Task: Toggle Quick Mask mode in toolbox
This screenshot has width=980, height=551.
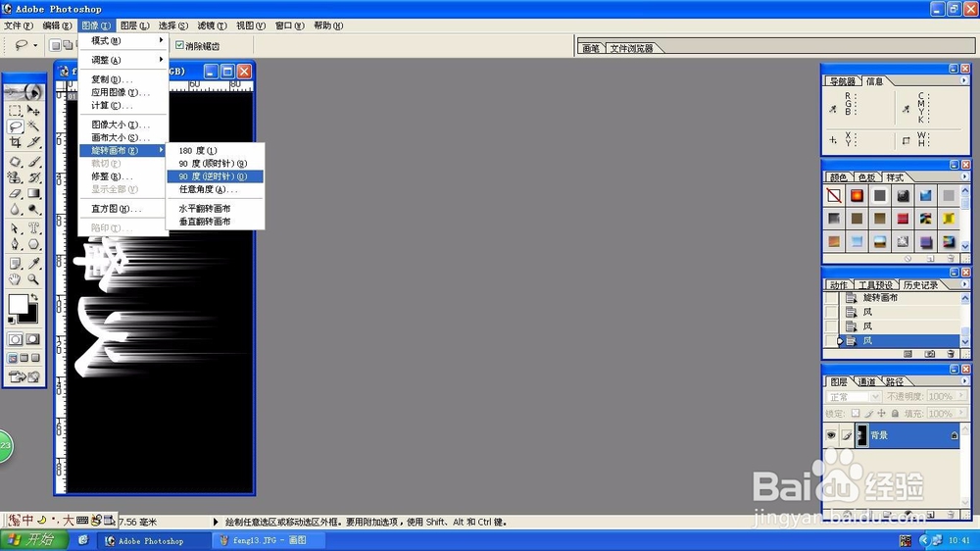Action: (x=33, y=339)
